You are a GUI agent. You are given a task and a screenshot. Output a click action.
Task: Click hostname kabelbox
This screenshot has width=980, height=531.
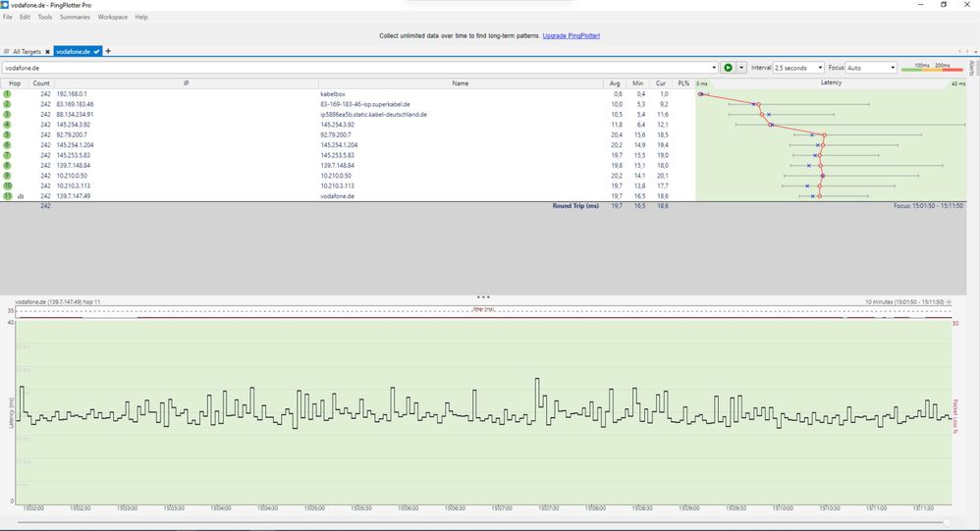333,93
